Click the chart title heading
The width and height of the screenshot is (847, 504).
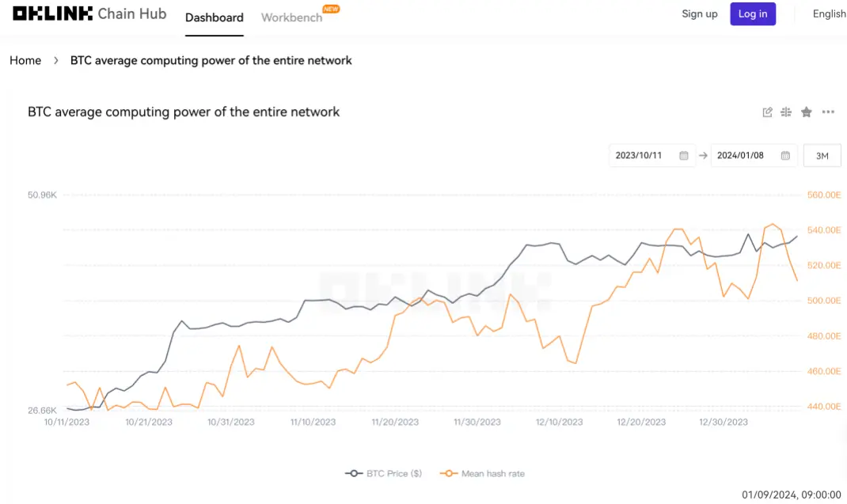tap(184, 112)
